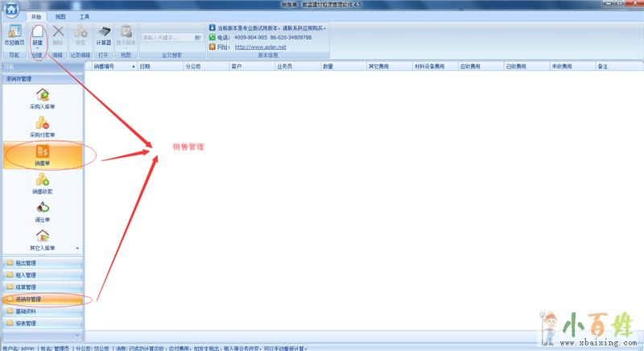
Task: Click the full-text search keyword field
Action: [167, 37]
